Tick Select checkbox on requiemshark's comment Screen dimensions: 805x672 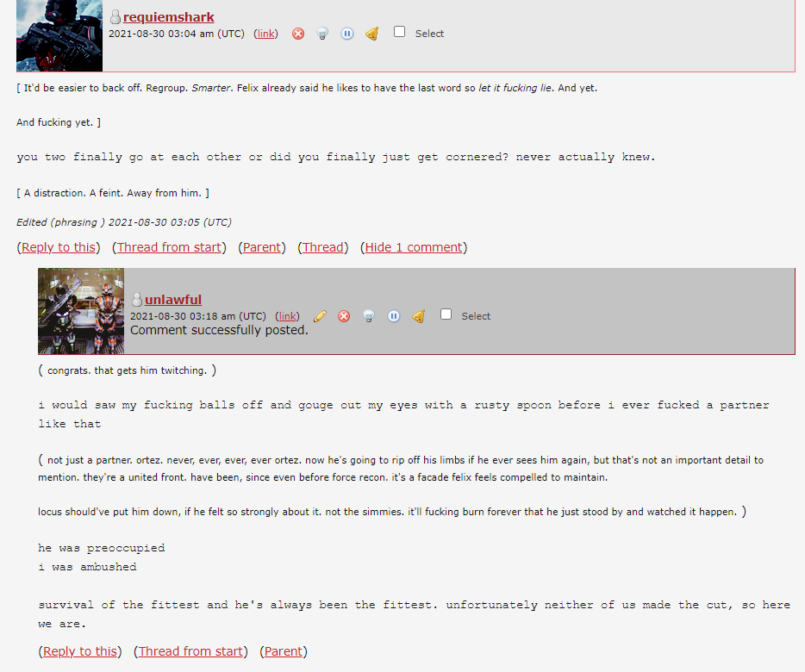(399, 32)
